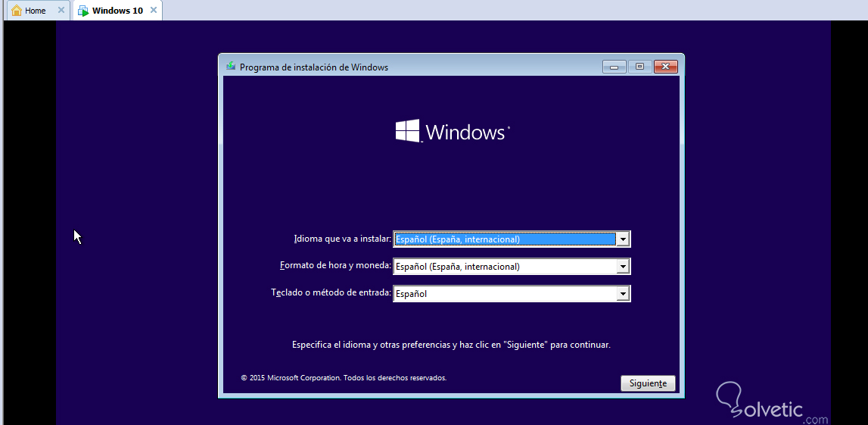
Task: Click the house icon on Home tab
Action: (17, 10)
